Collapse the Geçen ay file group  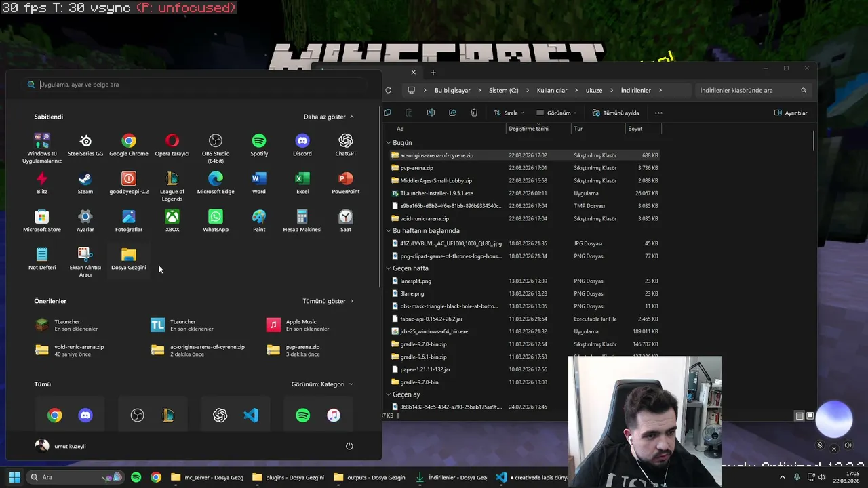389,394
